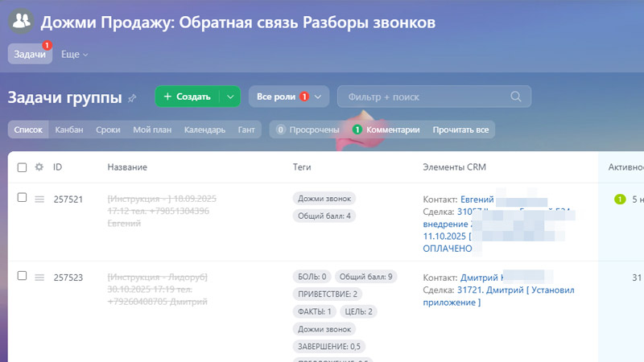The image size is (644, 362).
Task: Click the search magnifier icon
Action: point(516,97)
